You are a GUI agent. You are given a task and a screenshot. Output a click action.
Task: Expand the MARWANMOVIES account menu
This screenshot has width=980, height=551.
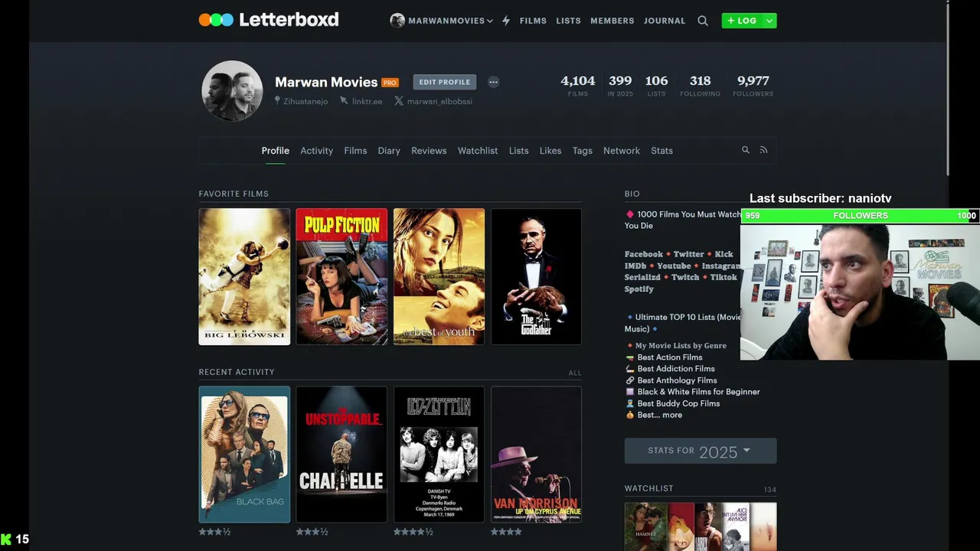tap(442, 21)
